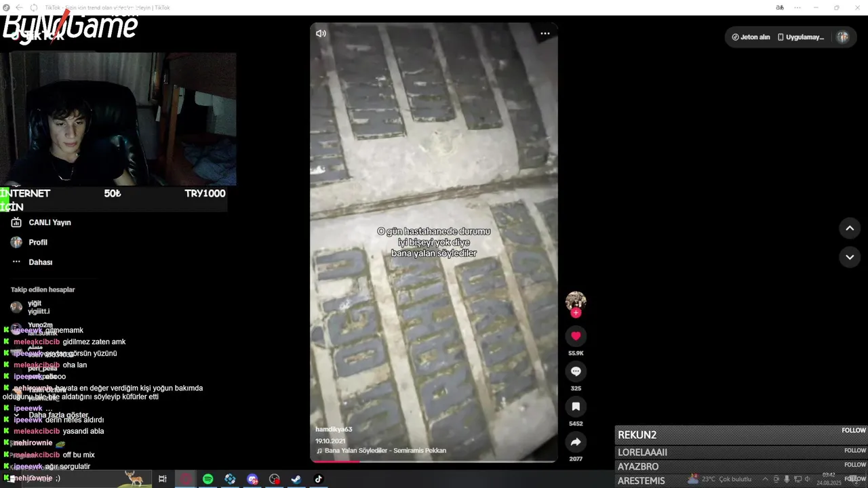The width and height of the screenshot is (868, 488).
Task: Follow REKUN2 in the overlay list
Action: [854, 430]
